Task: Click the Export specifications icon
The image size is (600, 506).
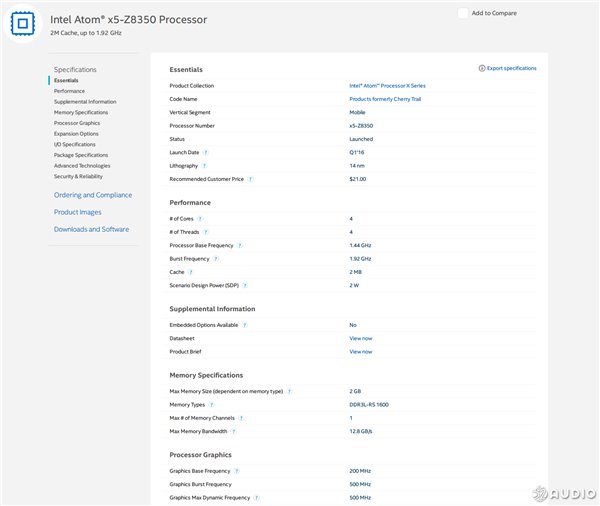Action: click(x=482, y=68)
